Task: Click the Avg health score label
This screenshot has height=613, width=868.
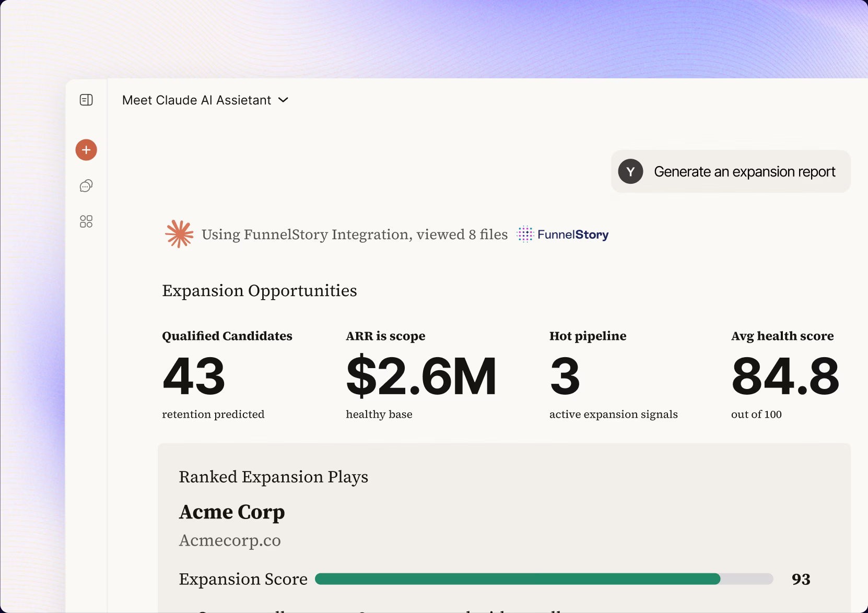Action: point(782,336)
